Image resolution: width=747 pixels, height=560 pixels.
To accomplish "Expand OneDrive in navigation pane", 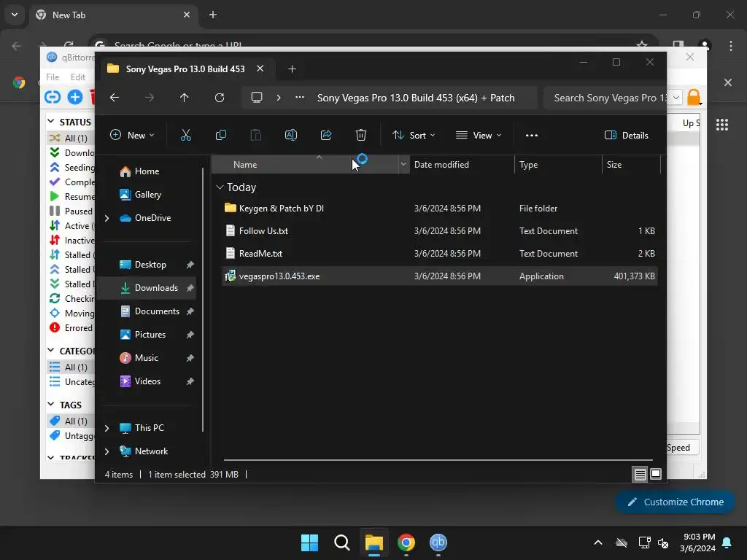I will 107,218.
